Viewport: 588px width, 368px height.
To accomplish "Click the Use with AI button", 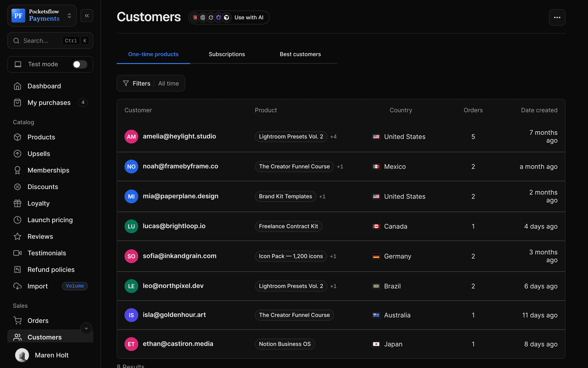I will [x=229, y=18].
